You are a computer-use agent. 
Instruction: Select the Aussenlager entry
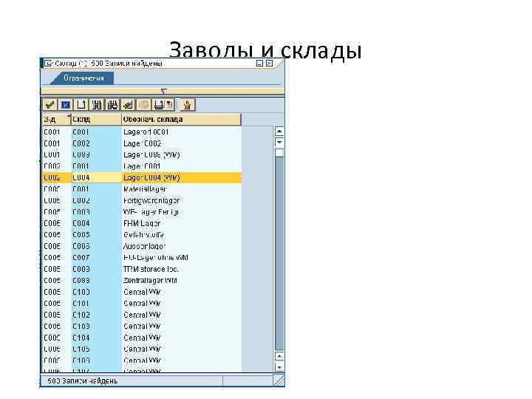point(141,246)
